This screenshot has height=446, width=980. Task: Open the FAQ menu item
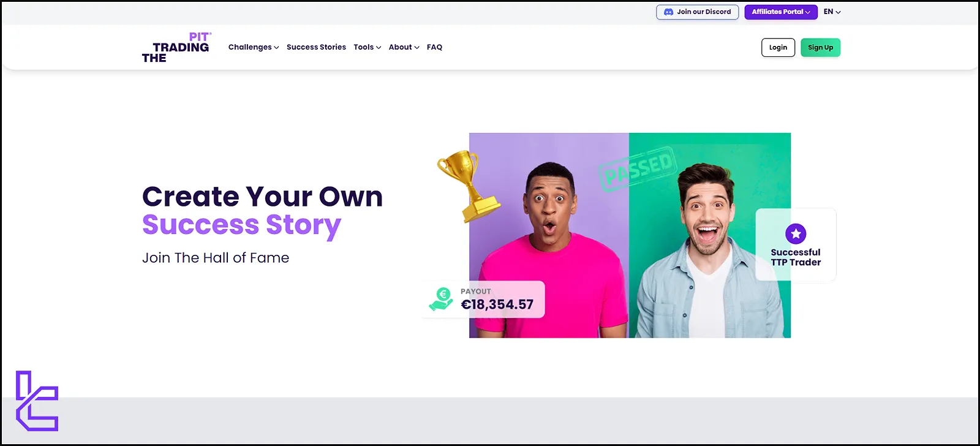click(x=434, y=47)
